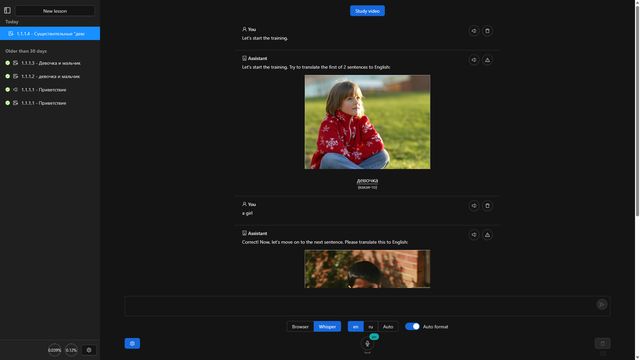Screen dimensions: 640x360
Task: Select Browser speech recognition
Action: (300, 327)
